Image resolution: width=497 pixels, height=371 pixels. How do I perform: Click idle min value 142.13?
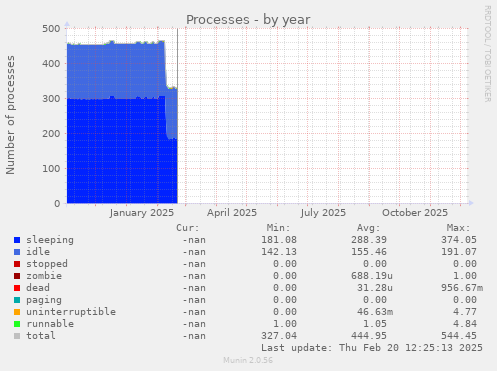pos(279,252)
